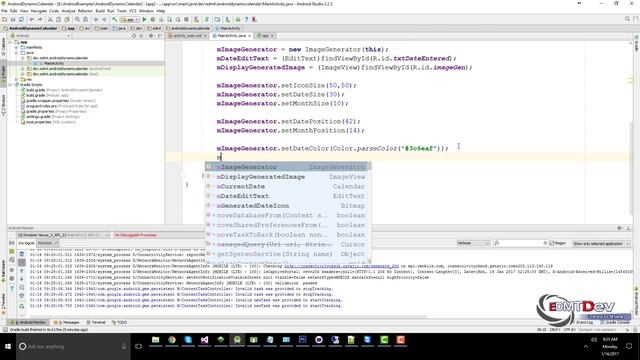Toggle the Regex checkbox in logcat

(552, 243)
